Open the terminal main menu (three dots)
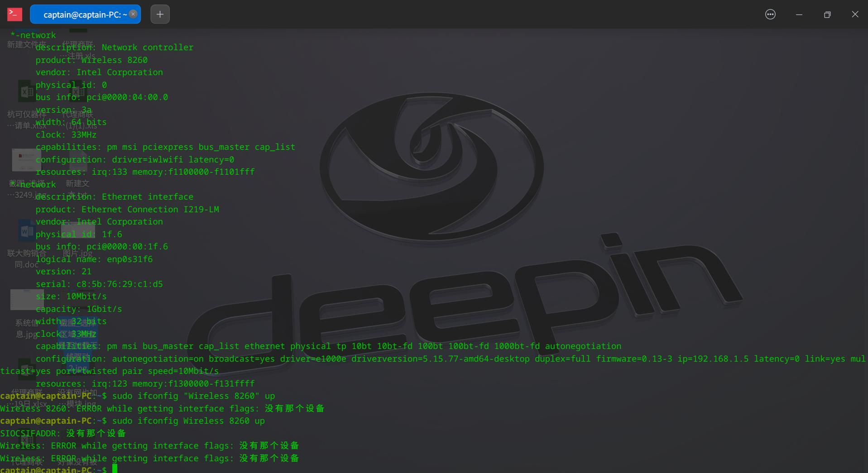868x473 pixels. (x=770, y=14)
